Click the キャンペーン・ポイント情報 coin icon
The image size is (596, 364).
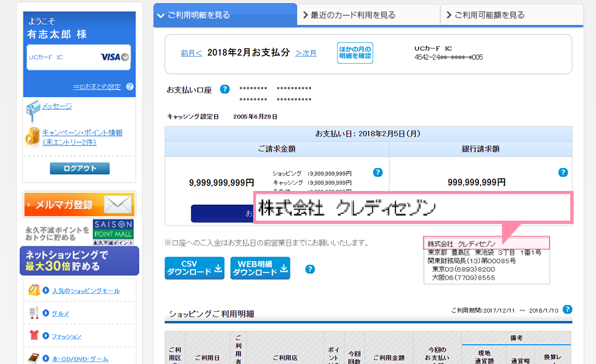pos(33,136)
